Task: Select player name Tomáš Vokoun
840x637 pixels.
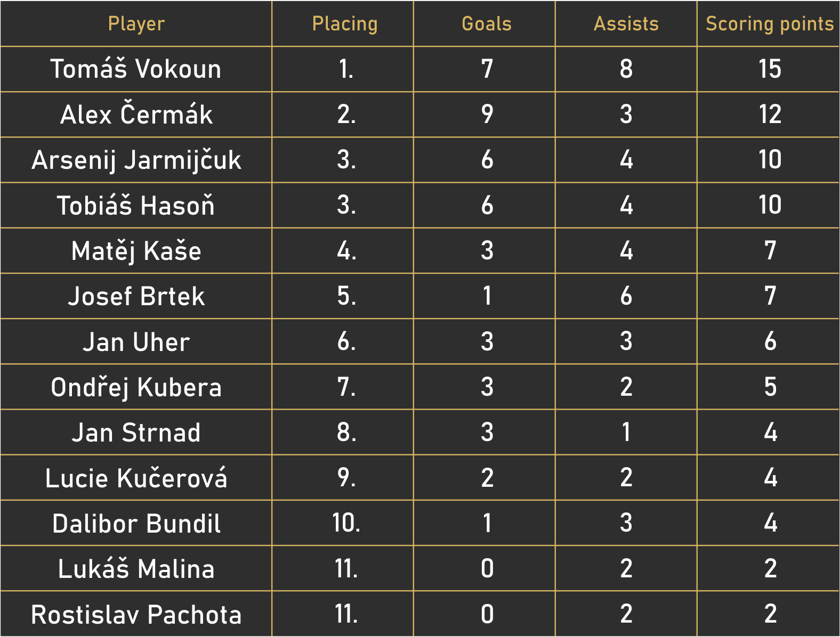Action: tap(136, 69)
